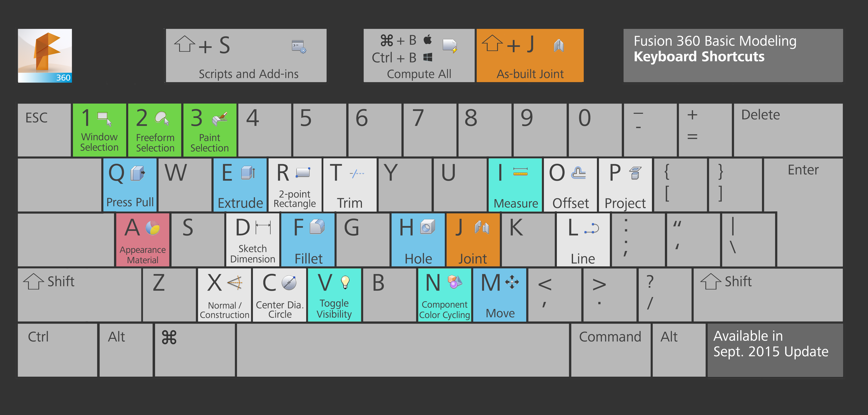
Task: Click the Extrude icon on the E key
Action: (248, 173)
